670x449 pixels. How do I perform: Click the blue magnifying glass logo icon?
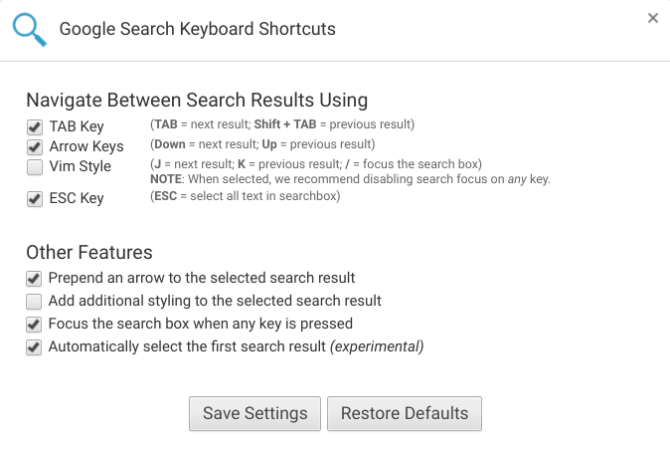click(x=28, y=29)
